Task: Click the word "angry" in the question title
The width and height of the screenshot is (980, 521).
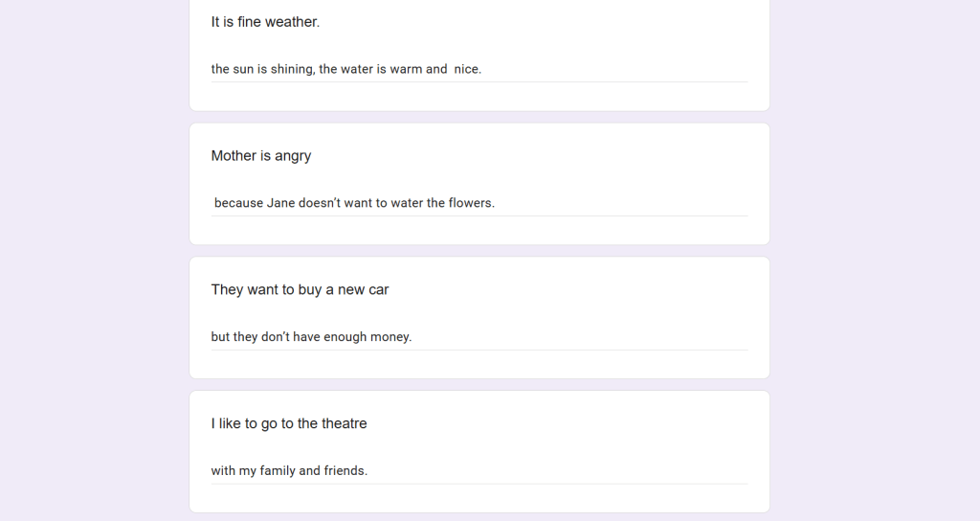Action: pos(293,156)
